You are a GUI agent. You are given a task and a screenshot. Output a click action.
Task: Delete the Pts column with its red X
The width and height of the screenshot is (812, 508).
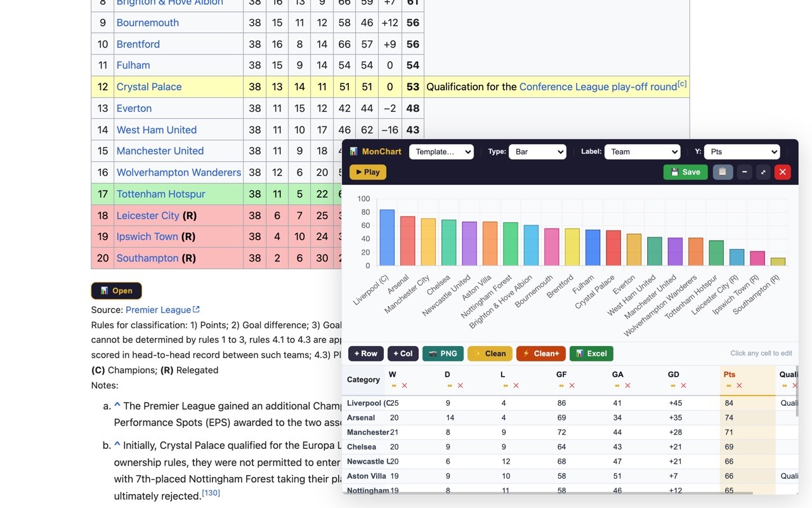point(740,385)
